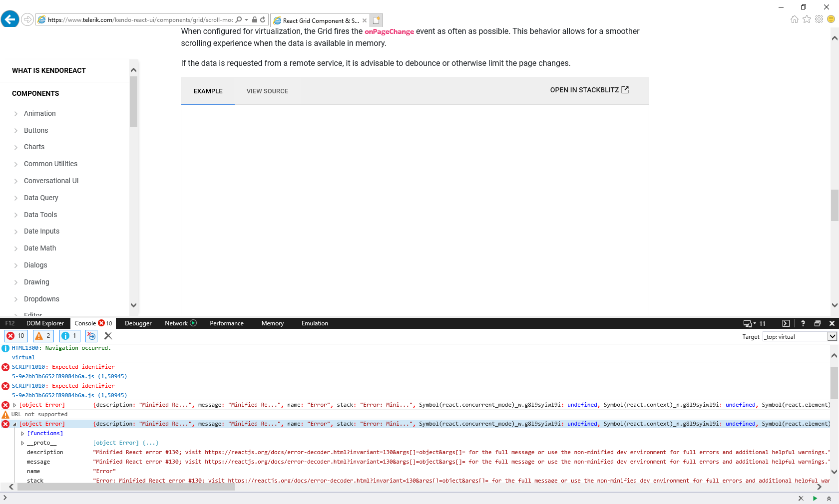The height and width of the screenshot is (504, 839).
Task: Open dev tools Help question mark
Action: pos(803,323)
